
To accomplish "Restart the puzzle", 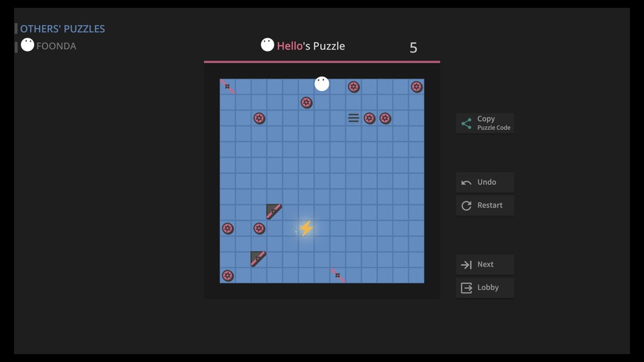I will pos(485,206).
